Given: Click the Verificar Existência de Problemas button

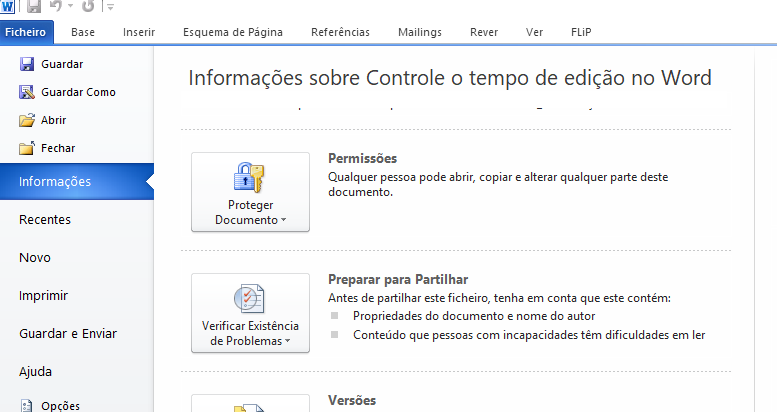Looking at the screenshot, I should coord(250,313).
